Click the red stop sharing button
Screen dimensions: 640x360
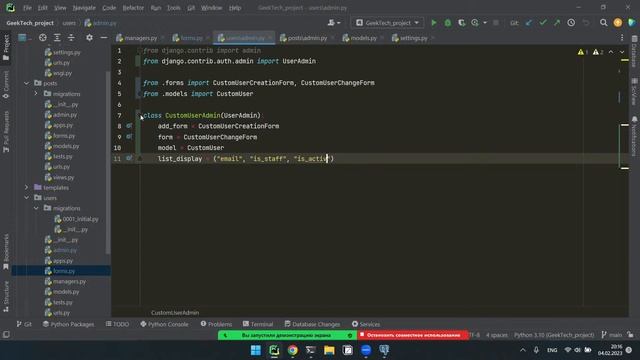coord(413,335)
